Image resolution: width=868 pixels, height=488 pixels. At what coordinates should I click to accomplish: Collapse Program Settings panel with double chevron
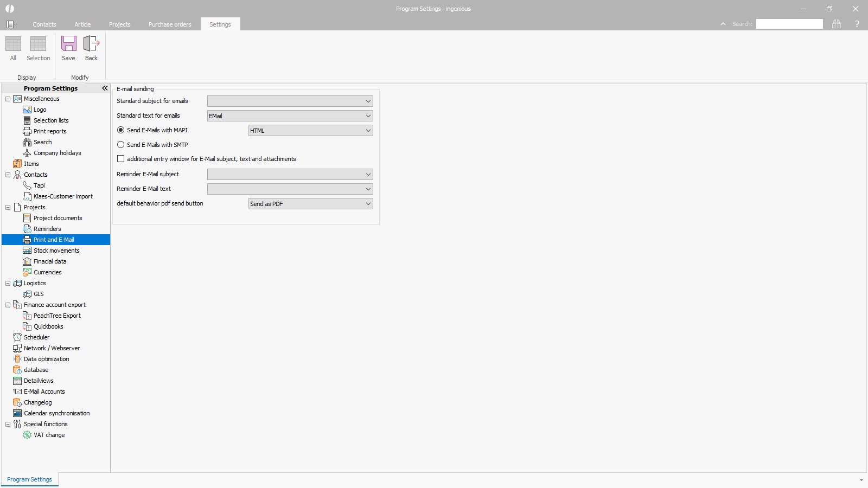105,88
